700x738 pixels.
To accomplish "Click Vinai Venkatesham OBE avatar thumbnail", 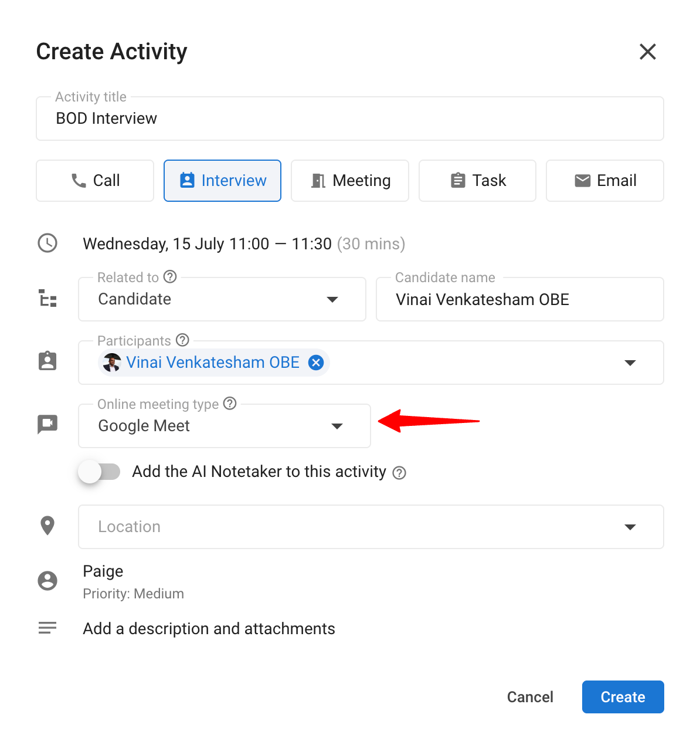I will [x=111, y=363].
